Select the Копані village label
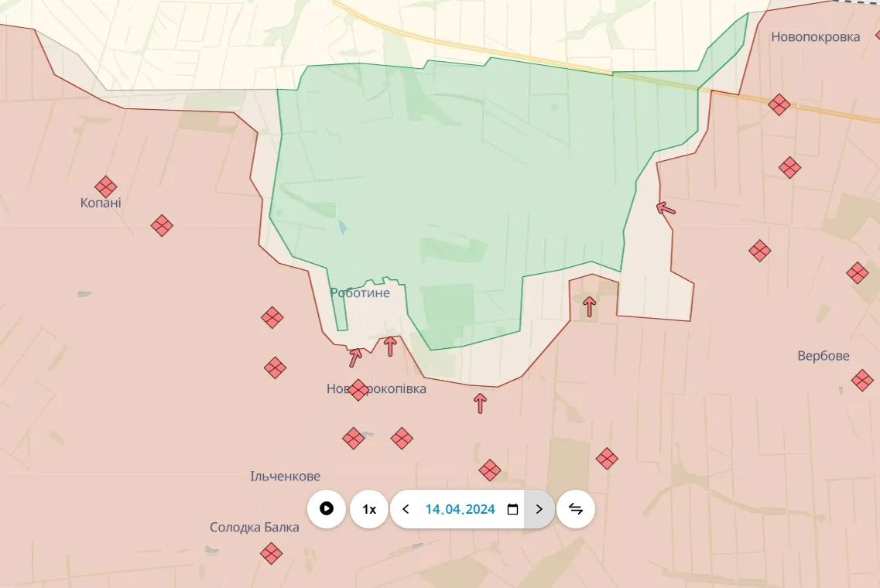 101,203
